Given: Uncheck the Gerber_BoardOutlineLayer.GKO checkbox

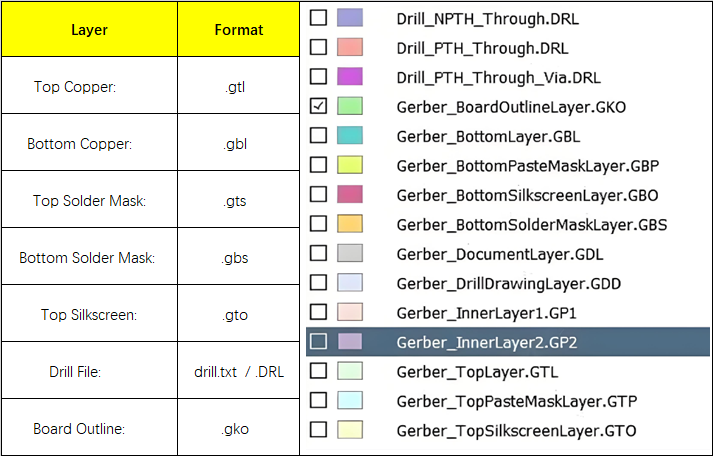Looking at the screenshot, I should click(x=318, y=106).
